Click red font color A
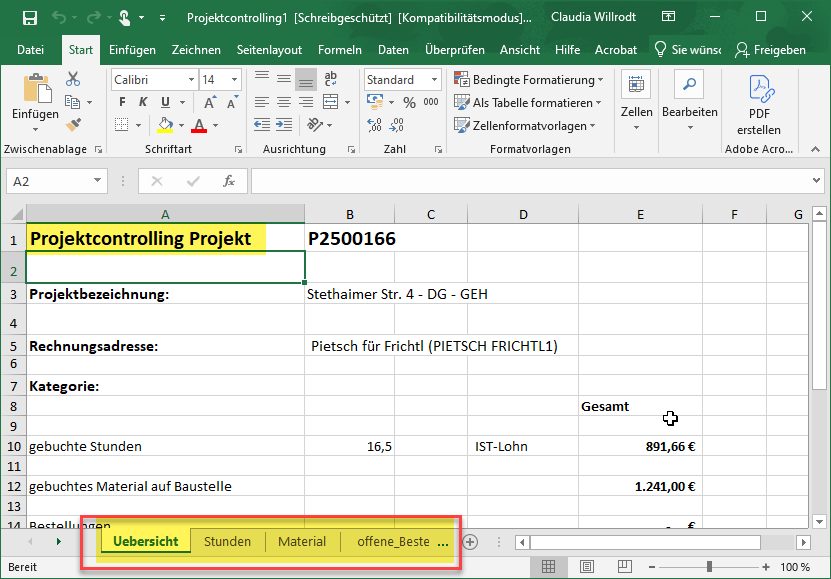The width and height of the screenshot is (831, 579). [x=199, y=125]
